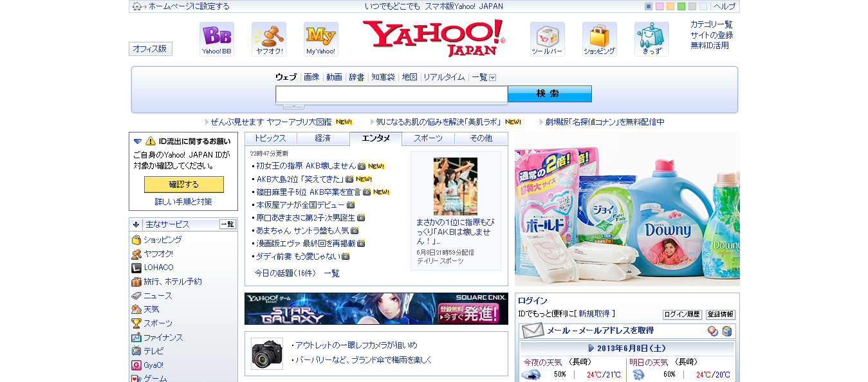868x382 pixels.
Task: Choose the green page color swatch
Action: pos(681,6)
